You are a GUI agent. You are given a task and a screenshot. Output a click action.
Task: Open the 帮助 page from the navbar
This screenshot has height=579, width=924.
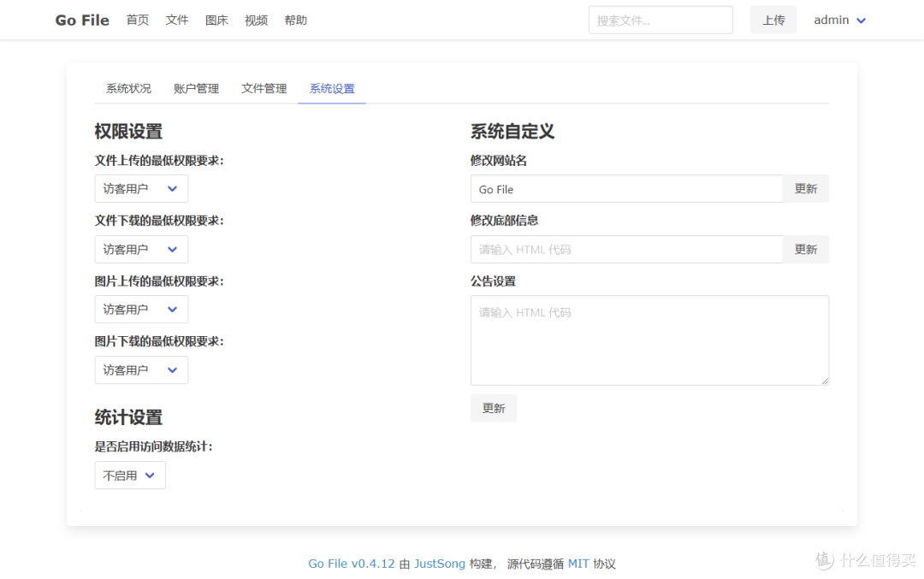coord(295,20)
